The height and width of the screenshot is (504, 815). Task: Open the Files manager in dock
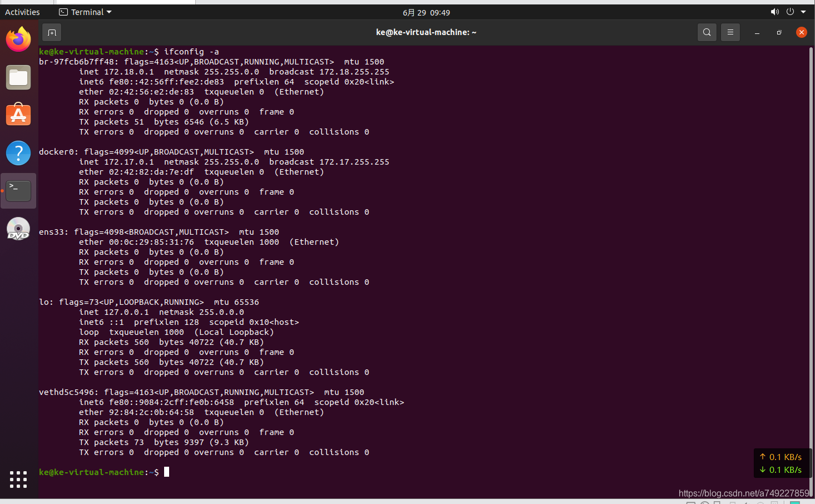[18, 77]
